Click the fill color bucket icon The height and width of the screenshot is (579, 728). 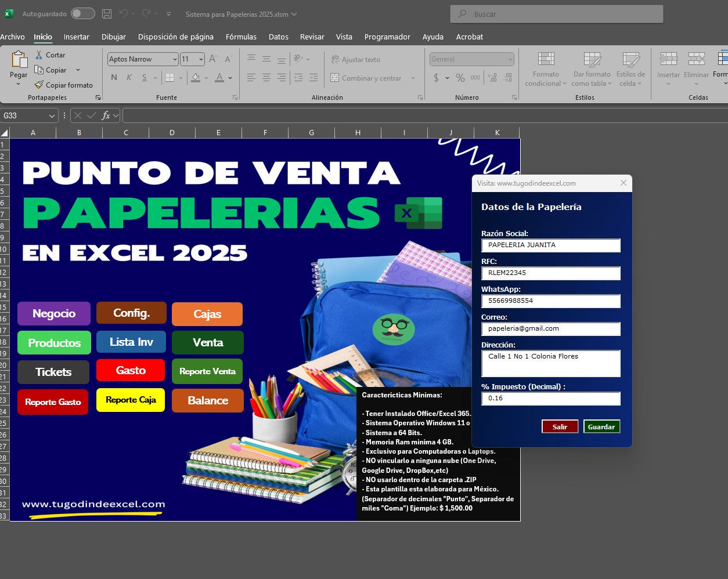coord(196,78)
